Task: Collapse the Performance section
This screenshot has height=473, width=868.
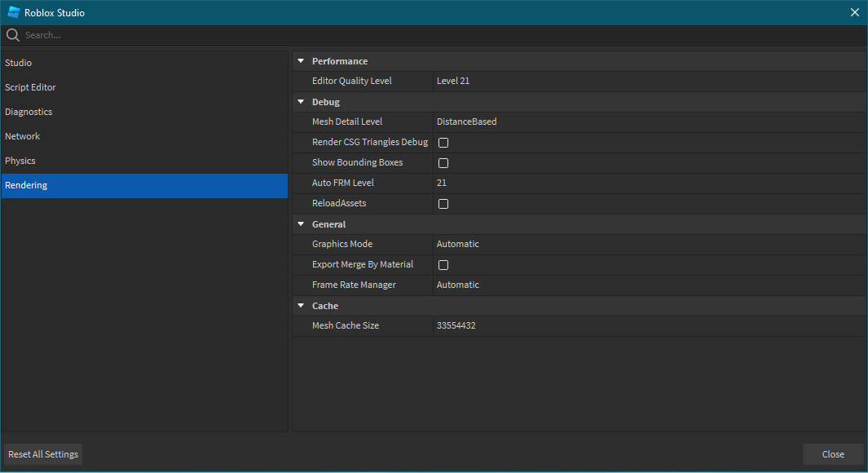Action: click(301, 61)
